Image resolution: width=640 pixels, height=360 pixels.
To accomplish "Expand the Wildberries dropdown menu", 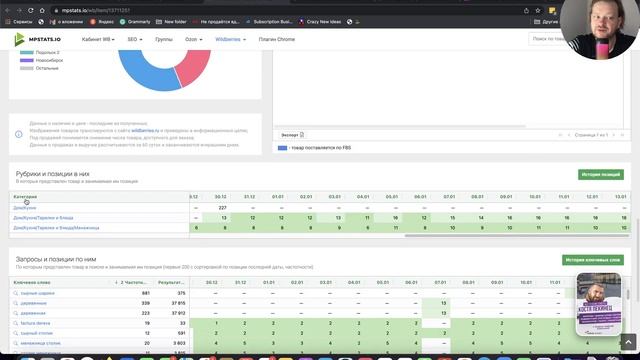I will coord(231,39).
